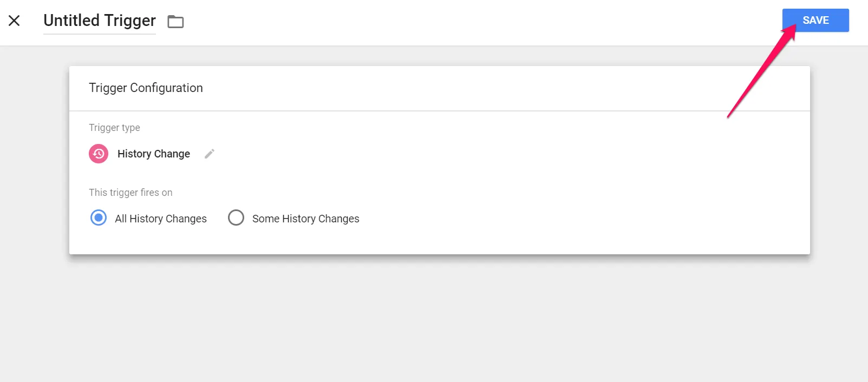
Task: Click the Trigger Configuration heading
Action: click(146, 88)
